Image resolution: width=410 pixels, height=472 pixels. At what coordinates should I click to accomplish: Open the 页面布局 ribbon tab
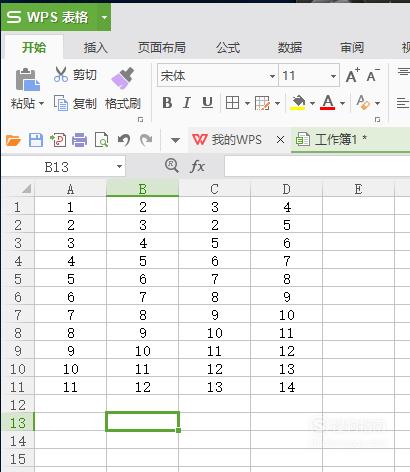162,47
